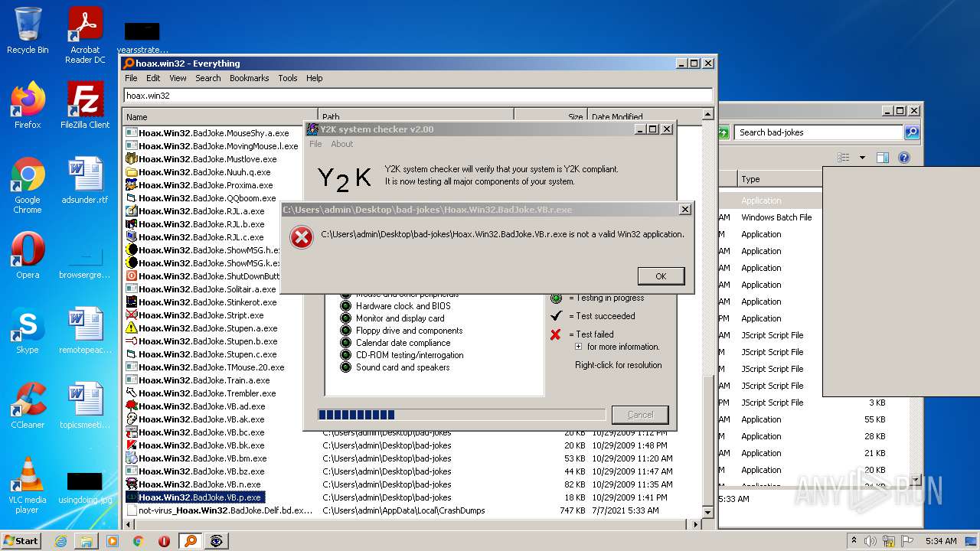Switch to Everything taskbar button
Screen dimensions: 980x551
[191, 541]
